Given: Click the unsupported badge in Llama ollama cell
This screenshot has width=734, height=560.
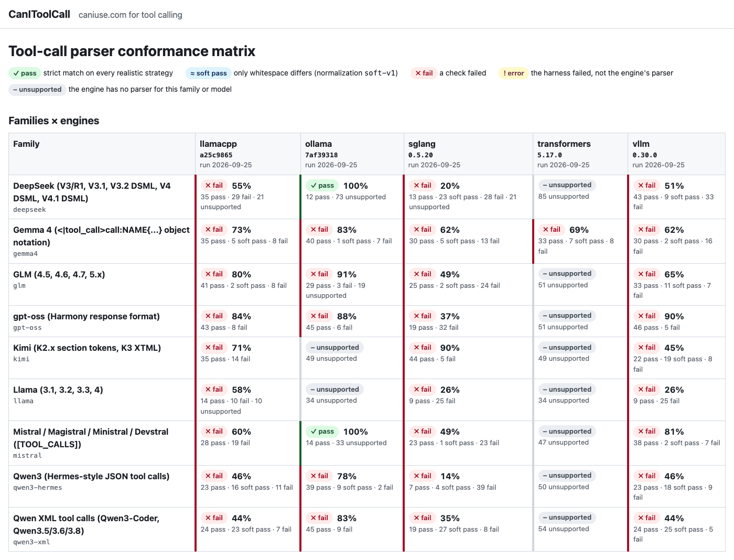Looking at the screenshot, I should (x=334, y=389).
